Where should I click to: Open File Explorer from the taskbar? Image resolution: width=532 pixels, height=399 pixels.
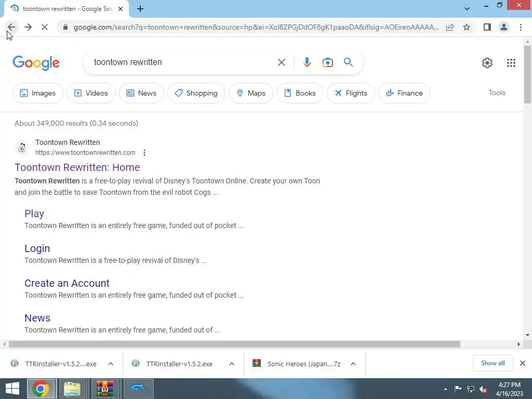(x=72, y=389)
